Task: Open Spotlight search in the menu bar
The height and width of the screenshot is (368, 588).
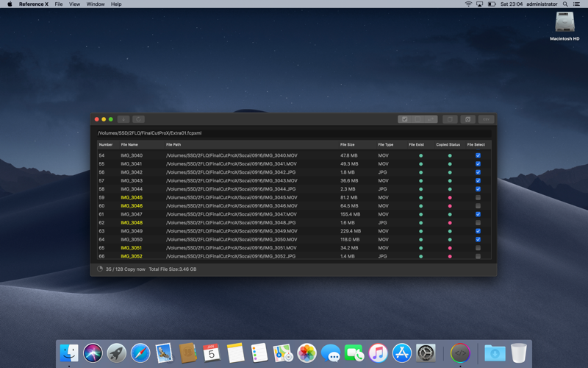Action: click(x=565, y=4)
